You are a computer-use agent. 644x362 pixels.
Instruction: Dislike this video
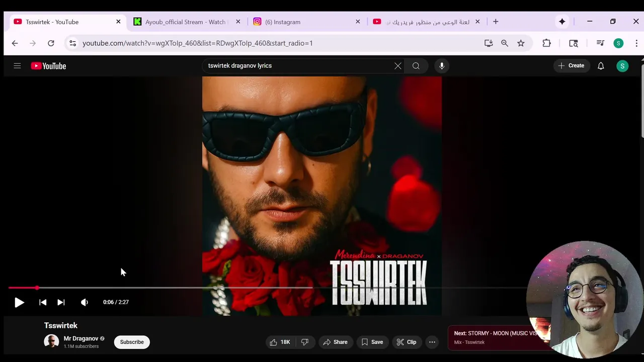tap(305, 342)
